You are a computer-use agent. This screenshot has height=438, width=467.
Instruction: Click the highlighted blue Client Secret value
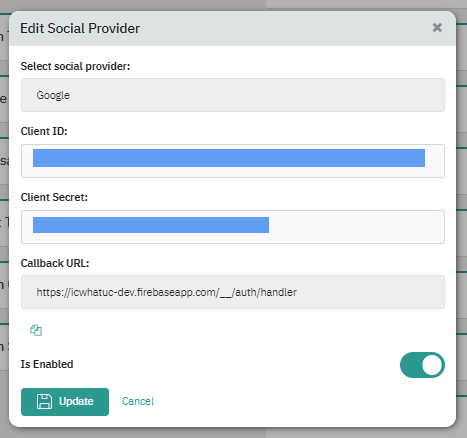[x=151, y=225]
